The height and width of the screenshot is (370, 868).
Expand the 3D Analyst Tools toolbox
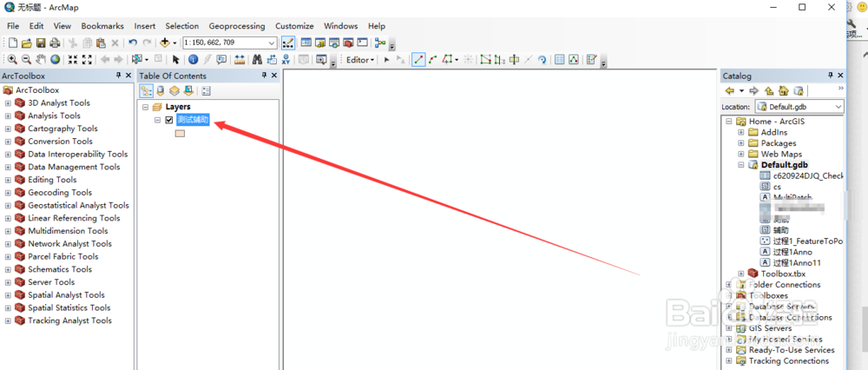8,103
